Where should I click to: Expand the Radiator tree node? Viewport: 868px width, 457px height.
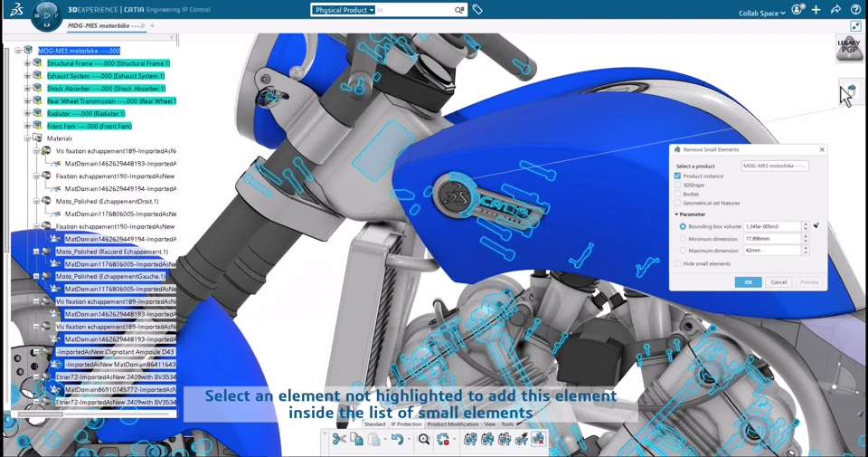27,113
